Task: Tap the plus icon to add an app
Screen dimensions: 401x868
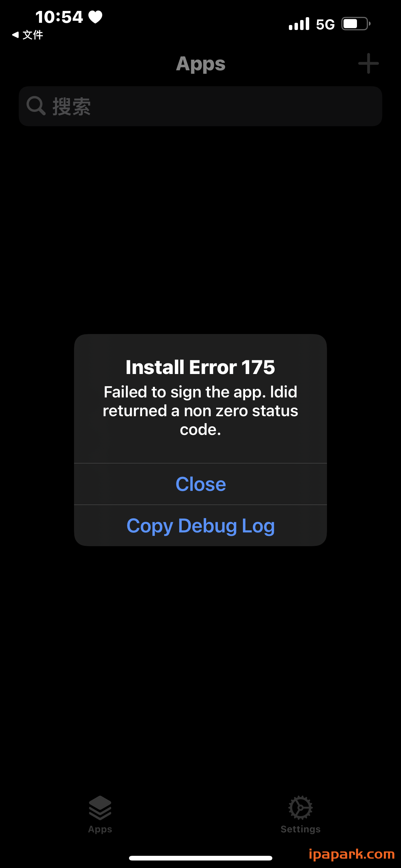Action: (x=368, y=63)
